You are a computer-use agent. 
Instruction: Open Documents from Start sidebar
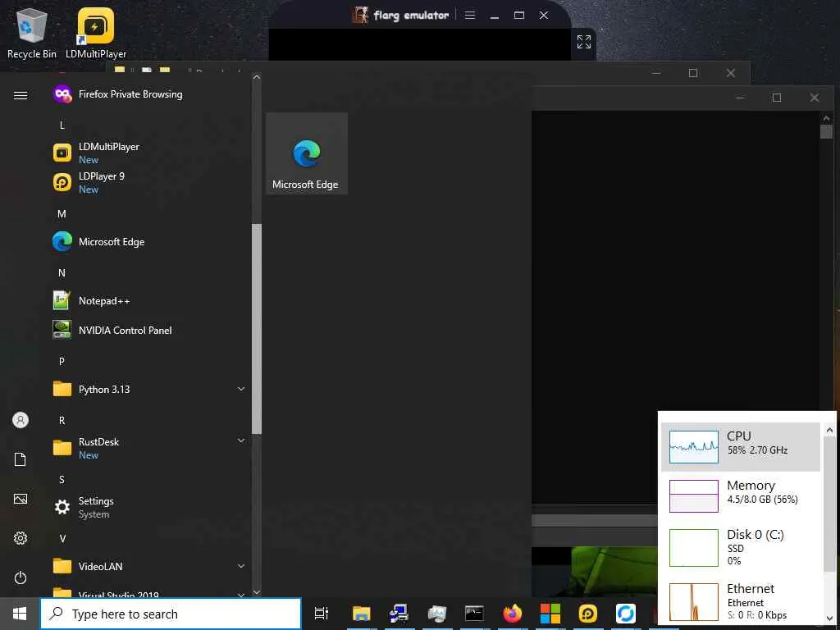(21, 459)
